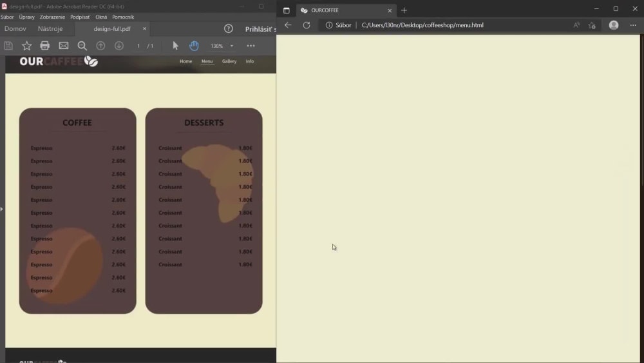Toggle Read aloud icon in Edge
The image size is (644, 363).
(576, 25)
